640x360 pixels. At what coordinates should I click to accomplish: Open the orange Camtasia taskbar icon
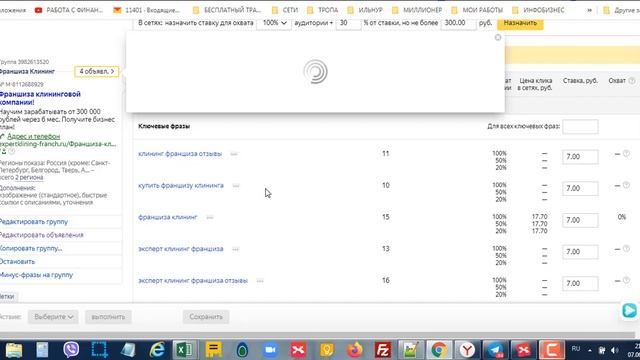click(551, 350)
